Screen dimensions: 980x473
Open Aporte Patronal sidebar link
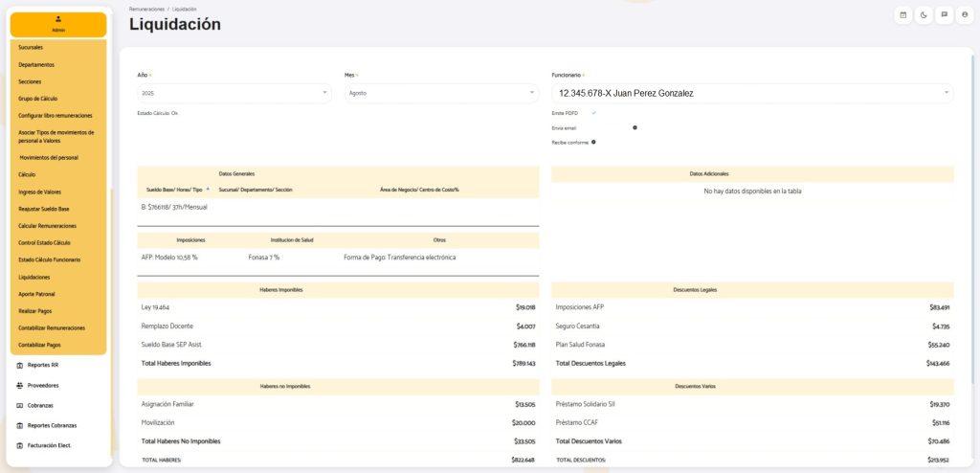(36, 294)
